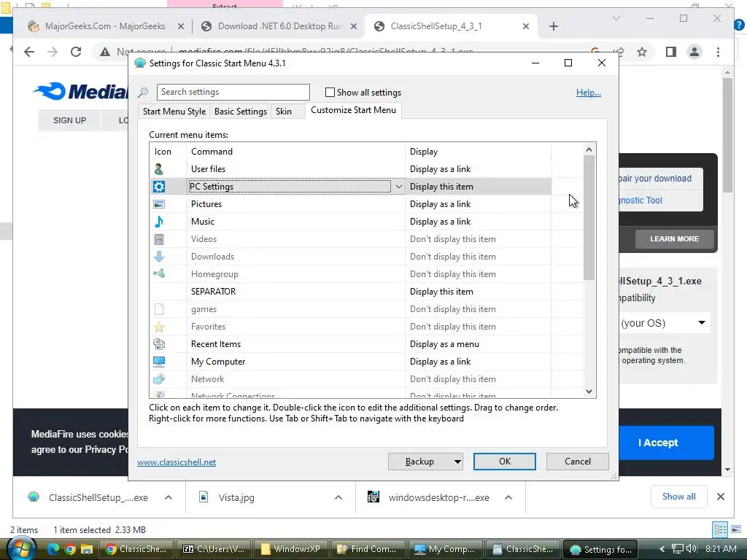This screenshot has width=747, height=560.
Task: Enable the Show all settings checkbox
Action: (330, 93)
